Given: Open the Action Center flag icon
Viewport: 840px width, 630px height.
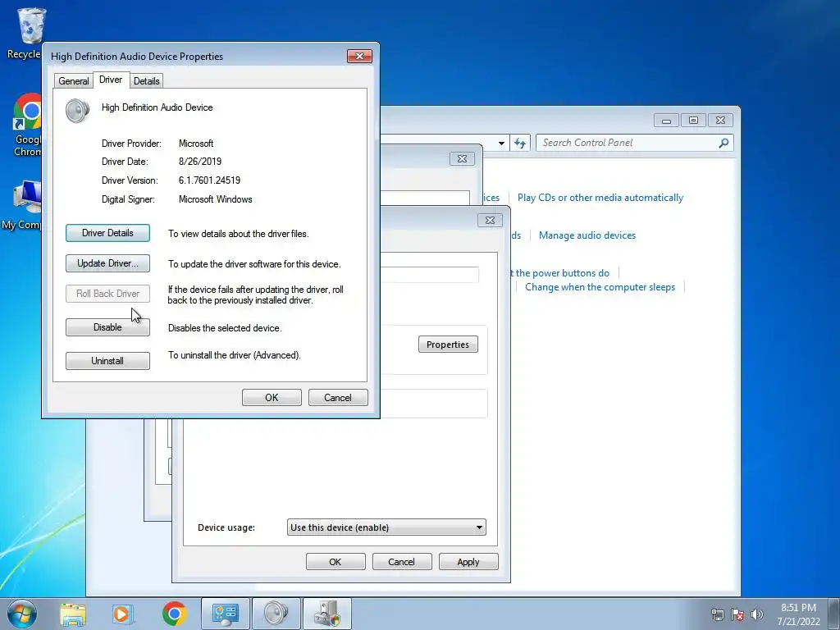Looking at the screenshot, I should pyautogui.click(x=737, y=614).
